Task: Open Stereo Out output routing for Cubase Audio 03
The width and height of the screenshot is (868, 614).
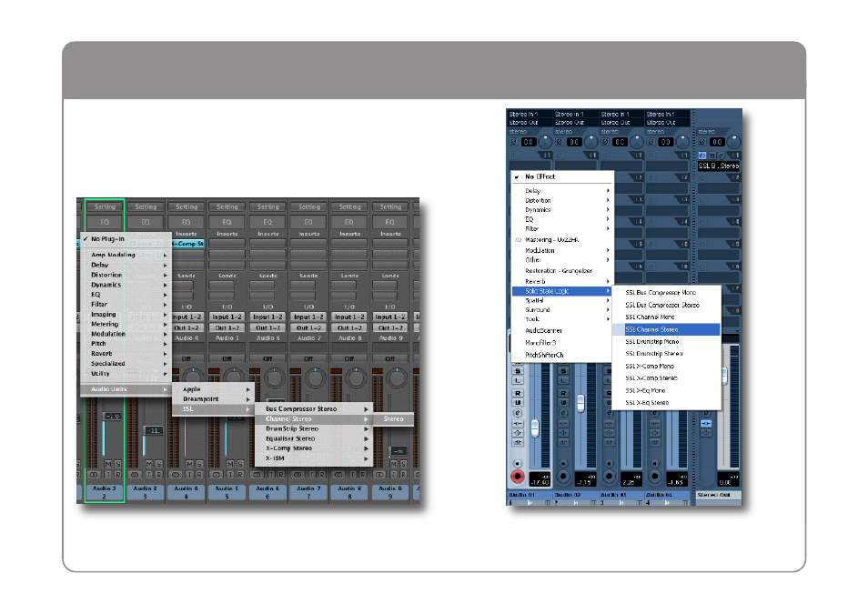Action: [x=621, y=123]
